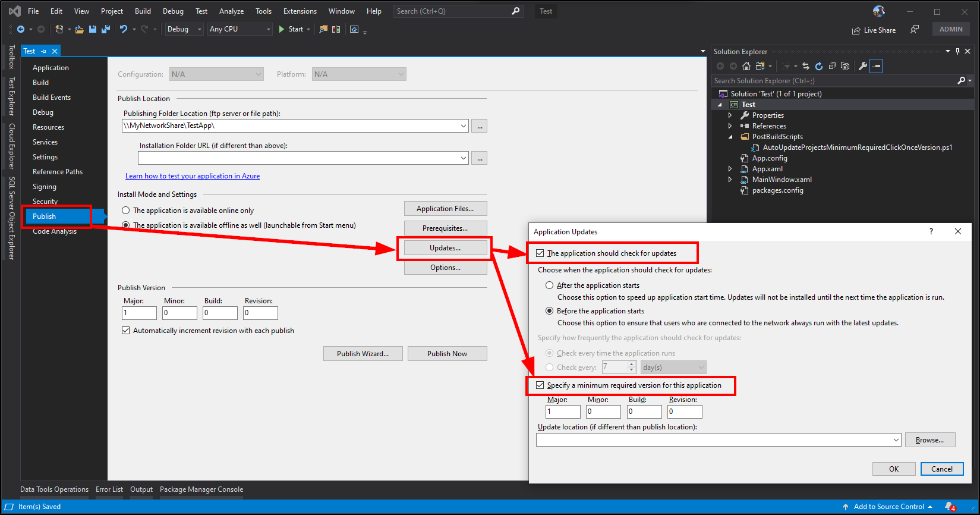Image resolution: width=980 pixels, height=515 pixels.
Task: Open the Toolbox side tab
Action: coord(11,58)
